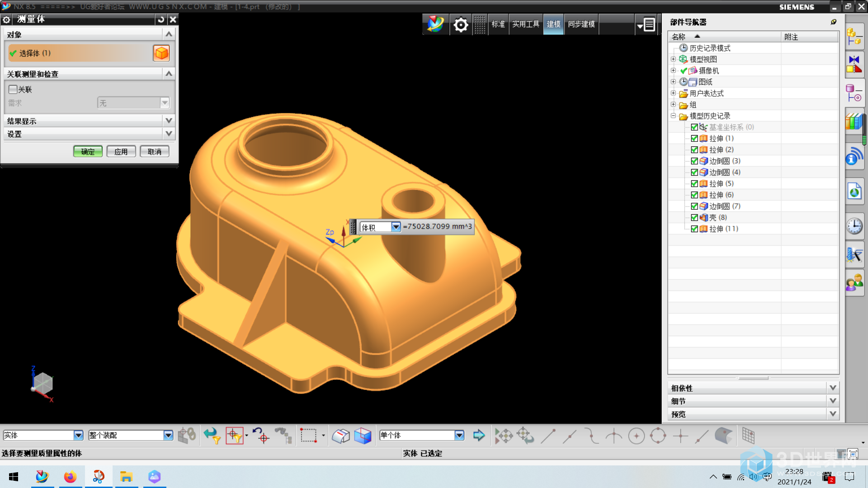The height and width of the screenshot is (488, 868).
Task: Click the 选择体 (1) selection field
Action: point(80,53)
